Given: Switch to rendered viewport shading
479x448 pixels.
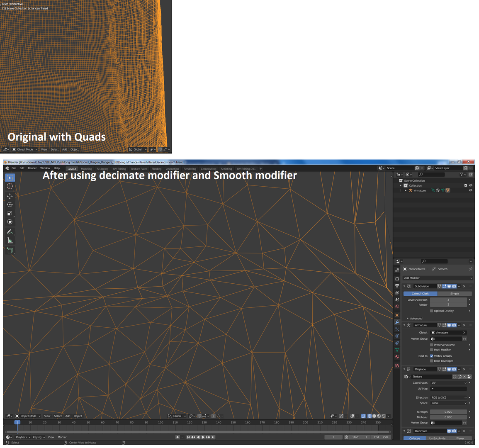Looking at the screenshot, I should (x=383, y=416).
